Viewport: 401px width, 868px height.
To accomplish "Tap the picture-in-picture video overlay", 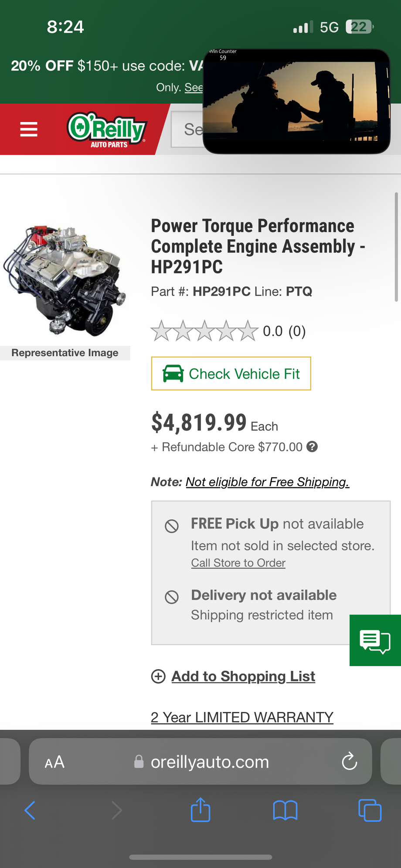I will coord(296,101).
